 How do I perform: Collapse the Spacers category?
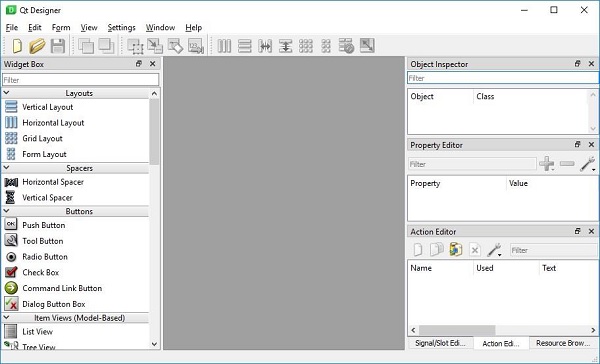tap(7, 168)
